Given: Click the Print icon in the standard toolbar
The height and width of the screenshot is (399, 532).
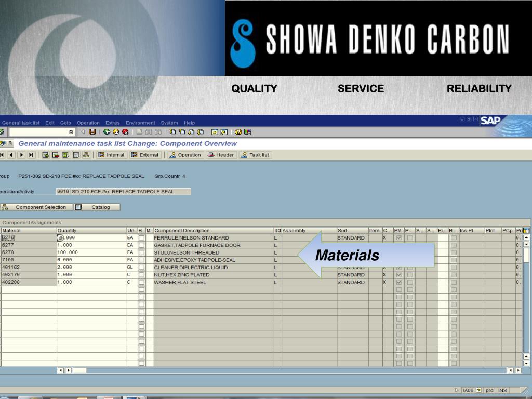Looking at the screenshot, I should [x=139, y=132].
